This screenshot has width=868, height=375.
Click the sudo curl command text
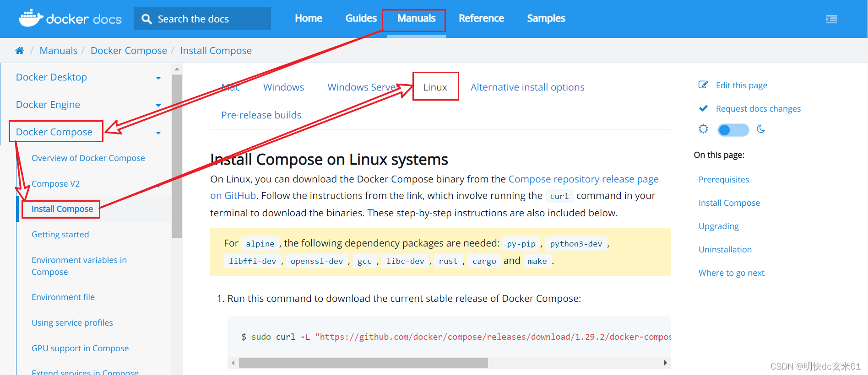tap(456, 337)
